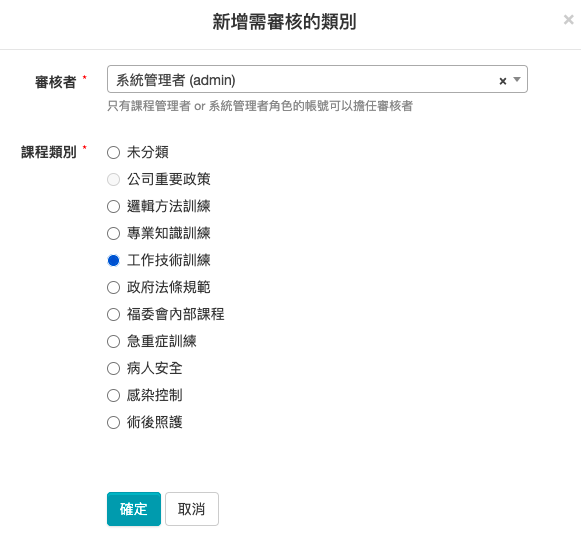
Task: Cancel with the 取消 button
Action: pyautogui.click(x=192, y=509)
